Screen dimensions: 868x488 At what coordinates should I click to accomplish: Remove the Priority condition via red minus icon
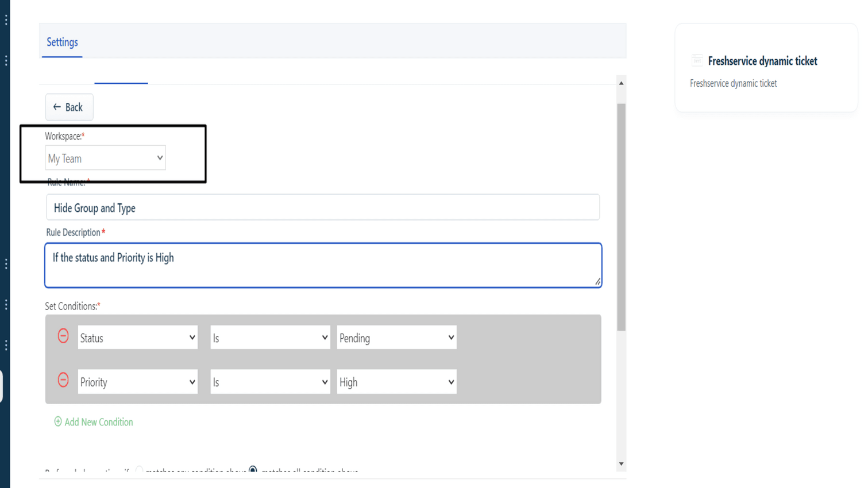tap(62, 381)
